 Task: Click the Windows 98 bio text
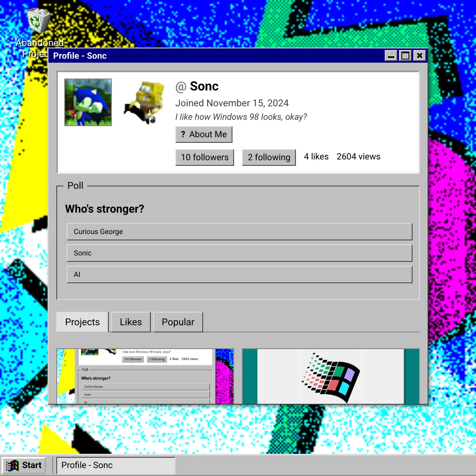tap(241, 117)
